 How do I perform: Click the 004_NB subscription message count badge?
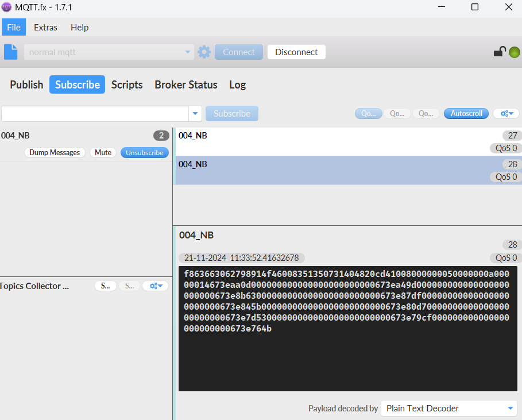tap(161, 136)
